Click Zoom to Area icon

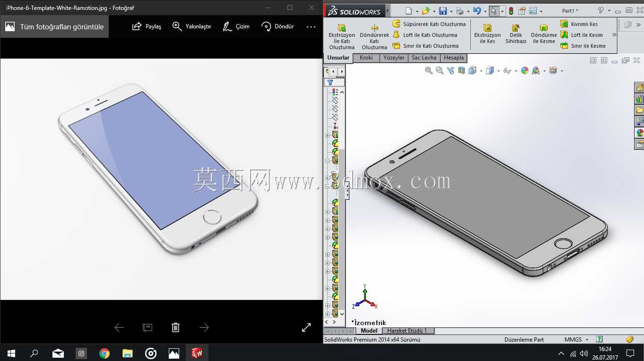(439, 70)
